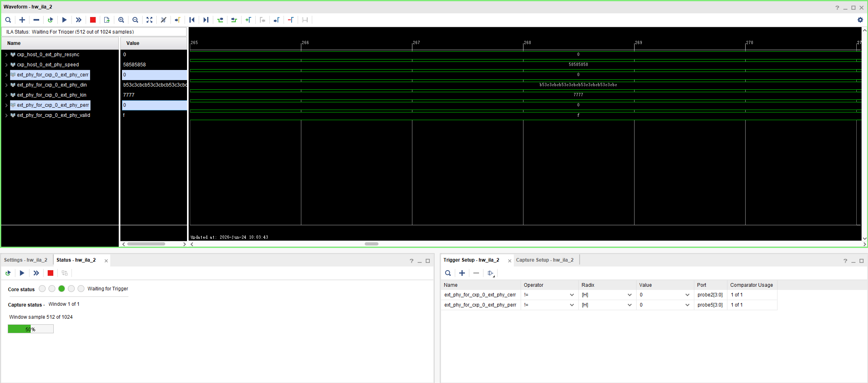Run trigger from the Status panel toolbar

pyautogui.click(x=22, y=273)
